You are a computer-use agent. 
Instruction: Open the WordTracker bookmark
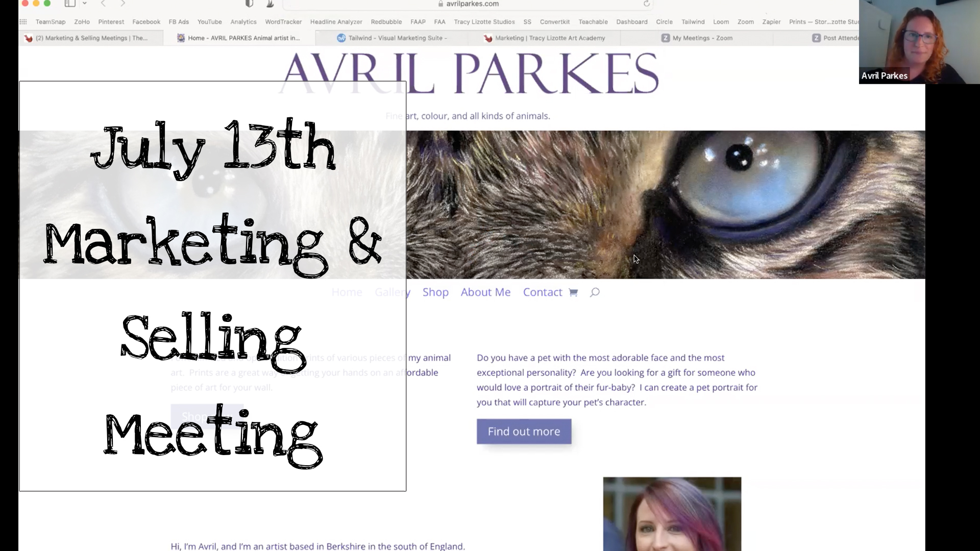pos(283,22)
